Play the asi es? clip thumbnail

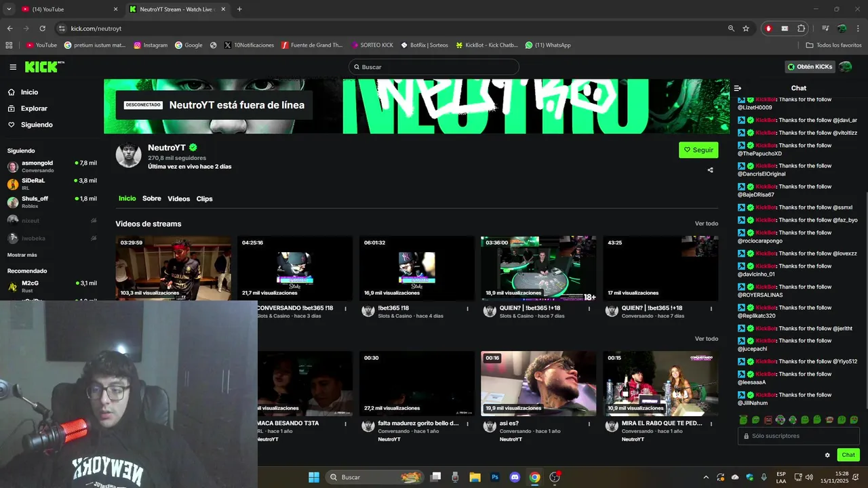click(x=538, y=384)
